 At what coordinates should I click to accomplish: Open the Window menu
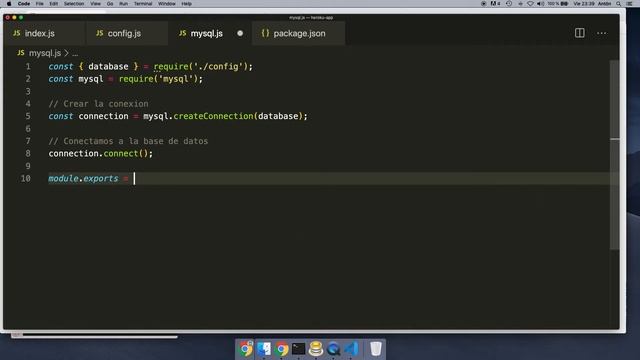click(167, 4)
